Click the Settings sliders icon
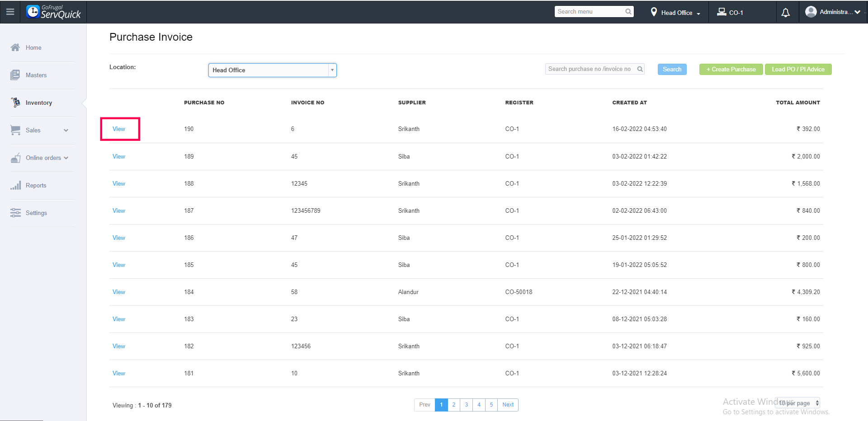The image size is (868, 421). 15,213
